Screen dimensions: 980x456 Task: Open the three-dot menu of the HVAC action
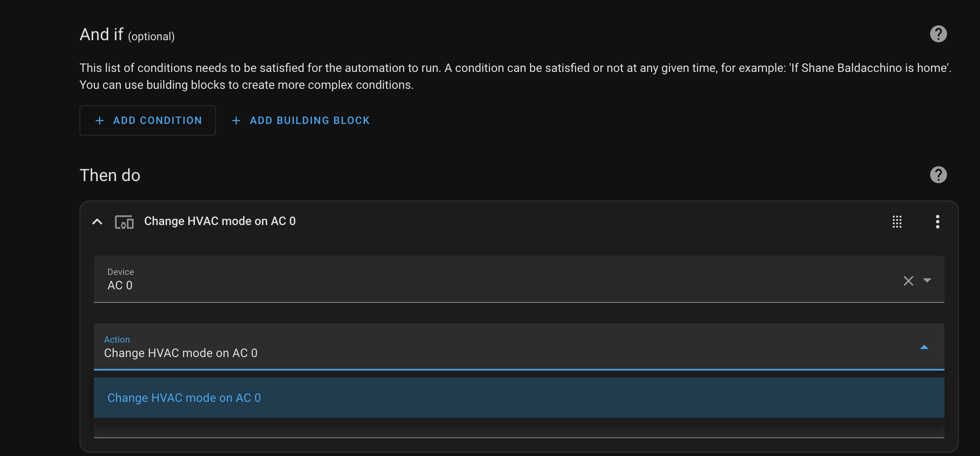pyautogui.click(x=937, y=222)
